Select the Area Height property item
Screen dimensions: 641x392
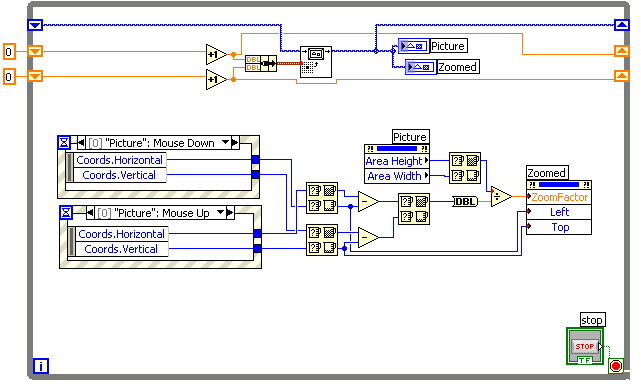tap(397, 161)
